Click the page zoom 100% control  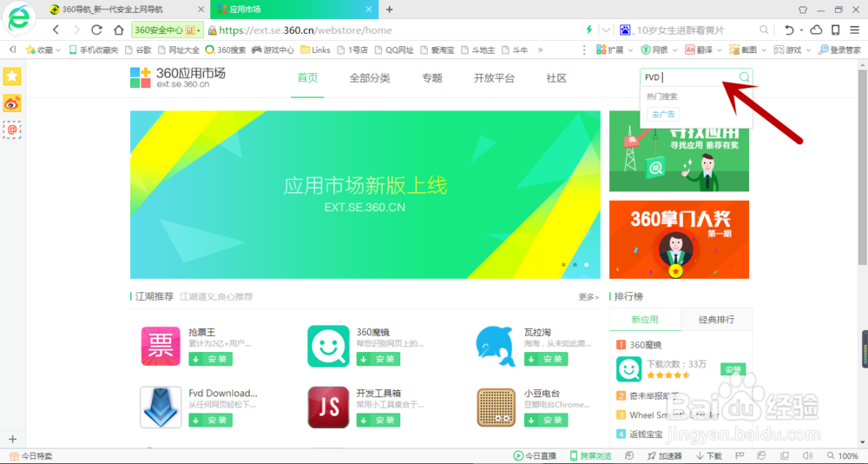(842, 455)
